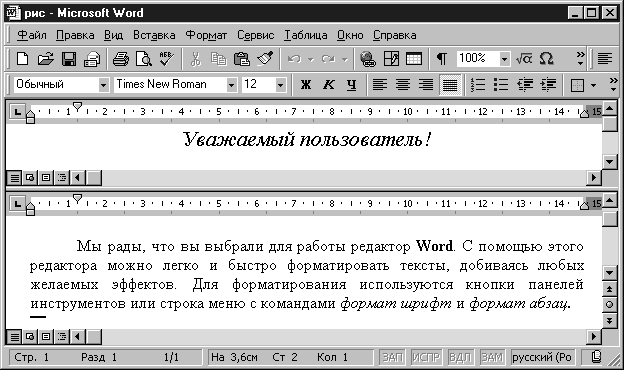Open the Вставка menu
The image size is (624, 370).
(x=154, y=35)
